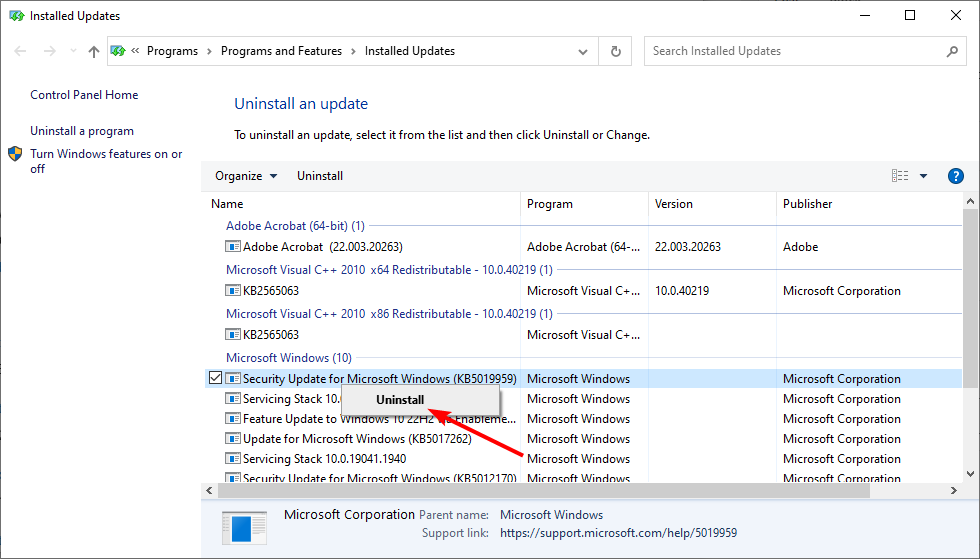Click the shield icon beside Windows features

16,154
